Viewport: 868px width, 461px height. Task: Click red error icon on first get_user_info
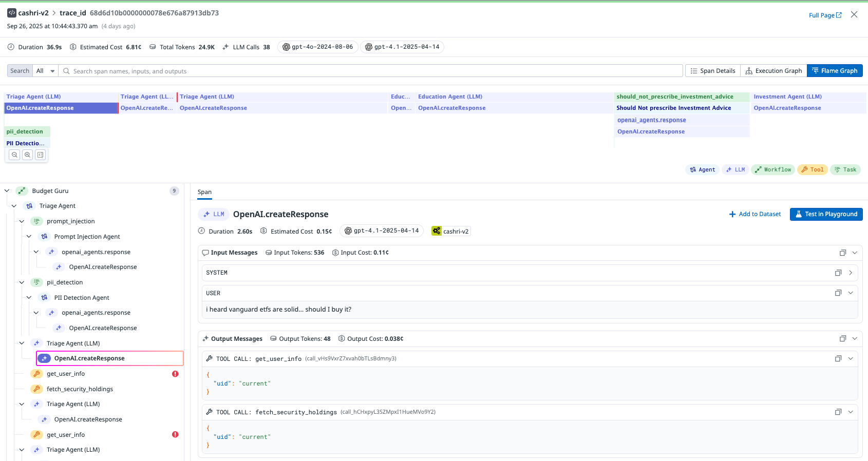tap(175, 374)
